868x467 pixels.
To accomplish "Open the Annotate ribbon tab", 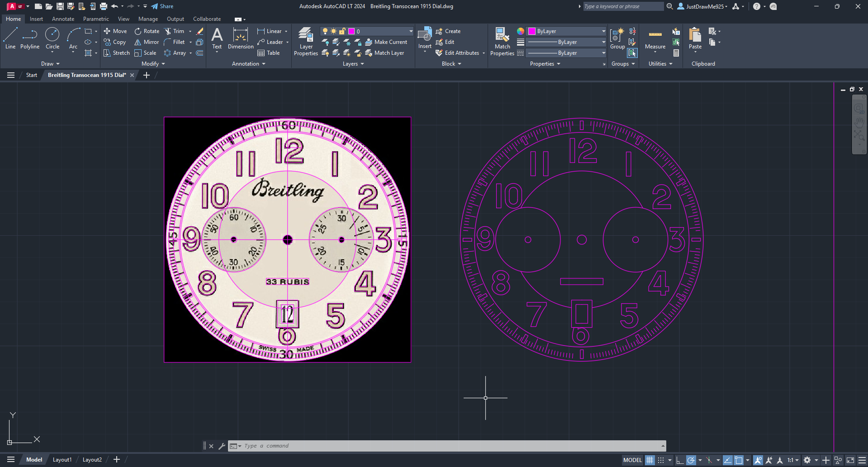I will click(63, 19).
